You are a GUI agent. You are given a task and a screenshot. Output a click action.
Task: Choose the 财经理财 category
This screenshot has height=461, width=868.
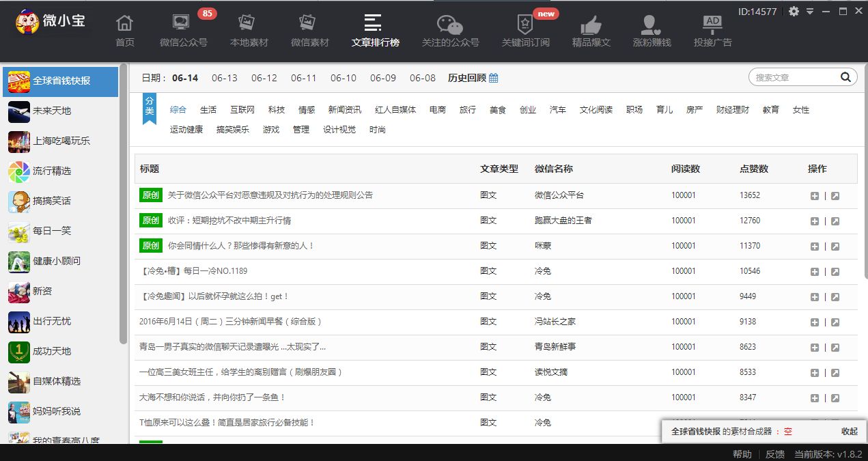pos(733,110)
